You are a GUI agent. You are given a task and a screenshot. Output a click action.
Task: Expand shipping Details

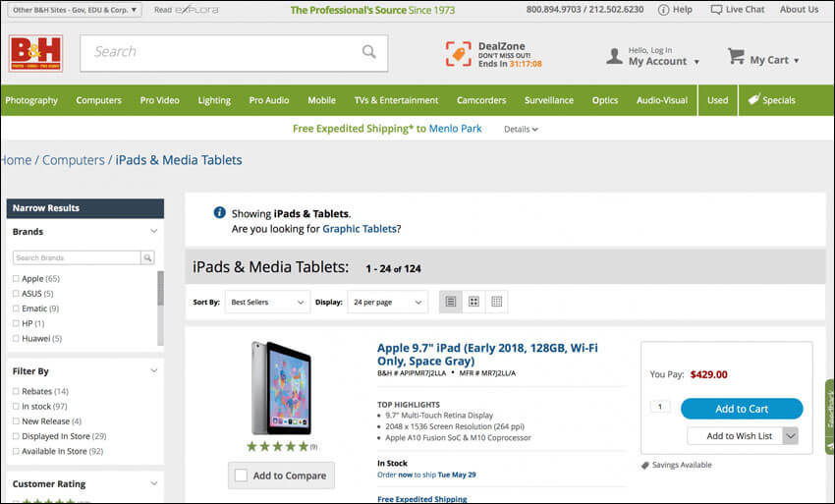tap(521, 129)
